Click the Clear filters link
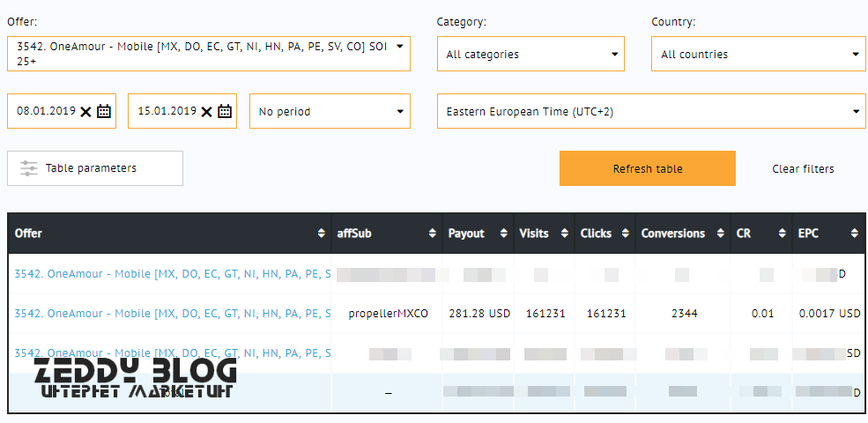Viewport: 868px width, 423px height. [803, 168]
